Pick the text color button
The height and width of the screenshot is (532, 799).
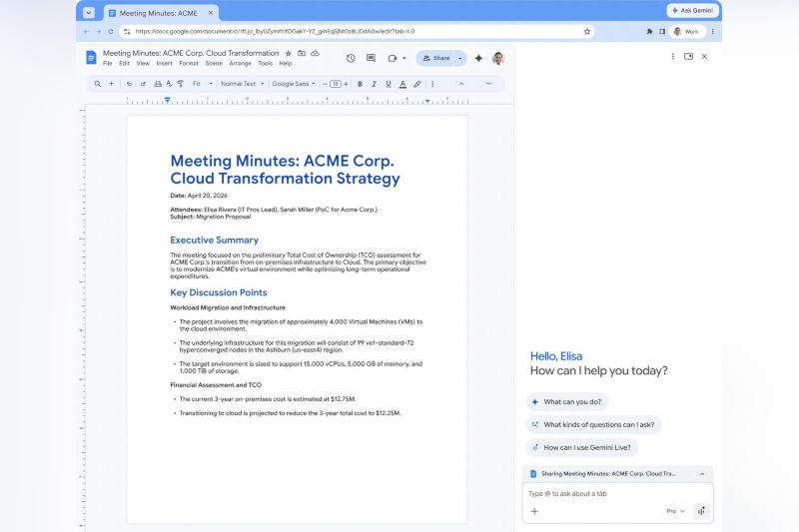(x=402, y=84)
